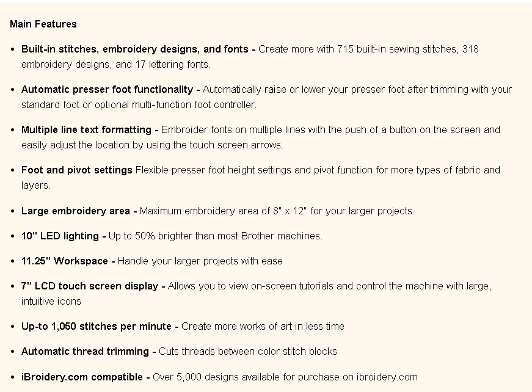Click "Up to 50% brighter" description text
This screenshot has height=392, width=532.
(x=151, y=236)
